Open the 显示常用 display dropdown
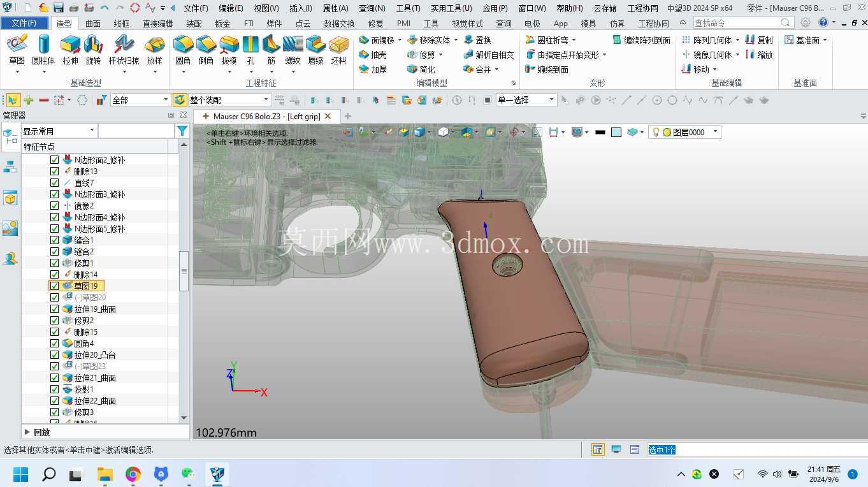The width and height of the screenshot is (868, 487). (59, 131)
